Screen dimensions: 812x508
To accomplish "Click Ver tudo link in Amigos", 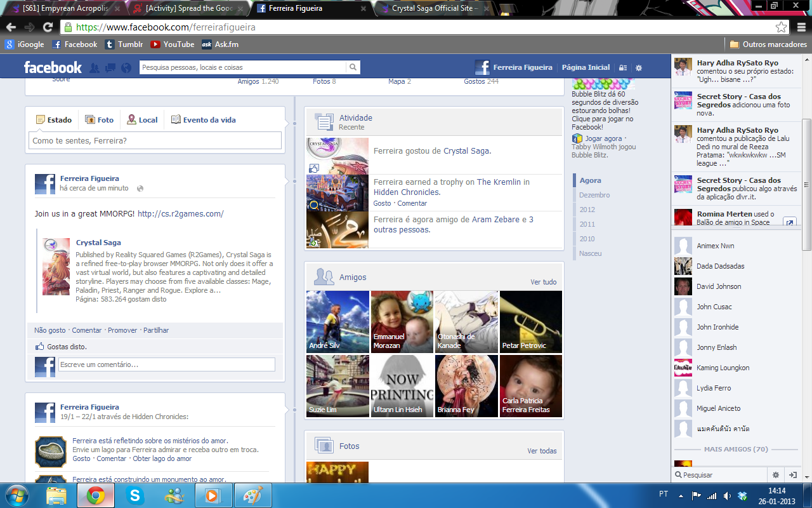I will 543,282.
